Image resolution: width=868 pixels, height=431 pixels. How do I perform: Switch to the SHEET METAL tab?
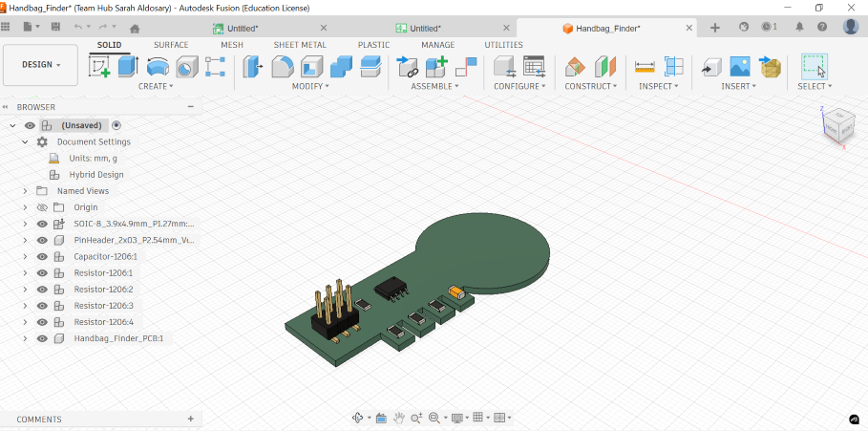point(299,45)
